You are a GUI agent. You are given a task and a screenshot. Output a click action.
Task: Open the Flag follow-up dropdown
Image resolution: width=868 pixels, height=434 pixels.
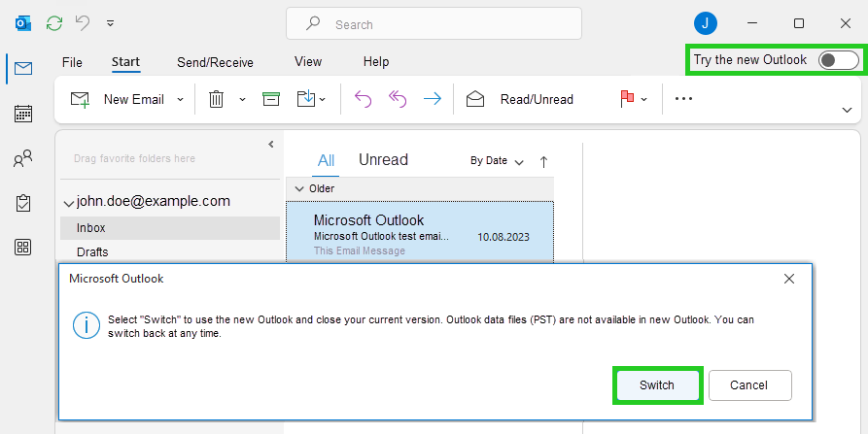[x=643, y=99]
